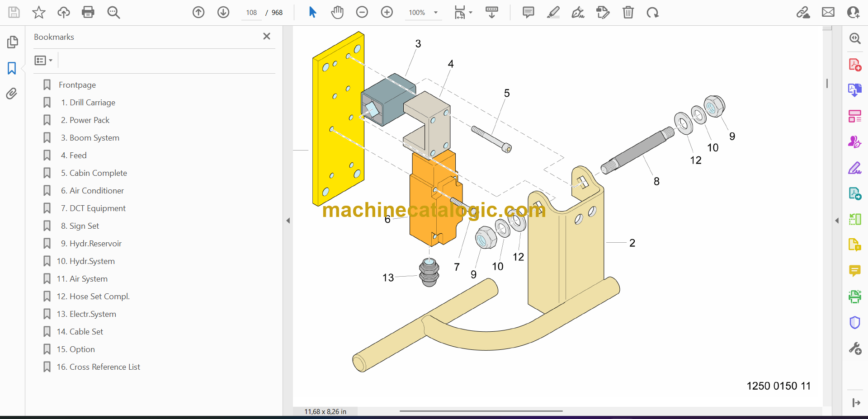Image resolution: width=868 pixels, height=419 pixels.
Task: Click the Rotate page icon
Action: tap(652, 12)
